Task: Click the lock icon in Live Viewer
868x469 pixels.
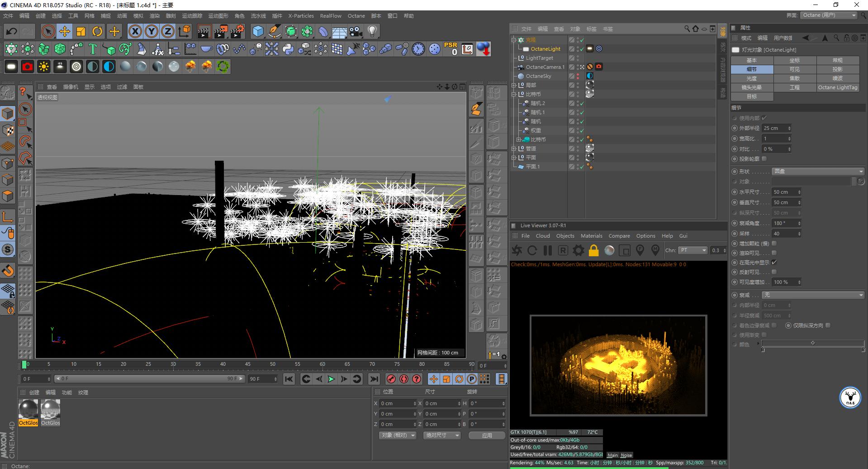Action: tap(593, 250)
